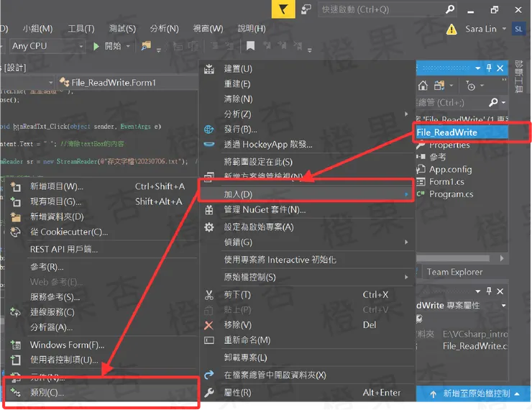Click the green Start debugging arrow
Screen dimensions: 532x410
[x=96, y=46]
